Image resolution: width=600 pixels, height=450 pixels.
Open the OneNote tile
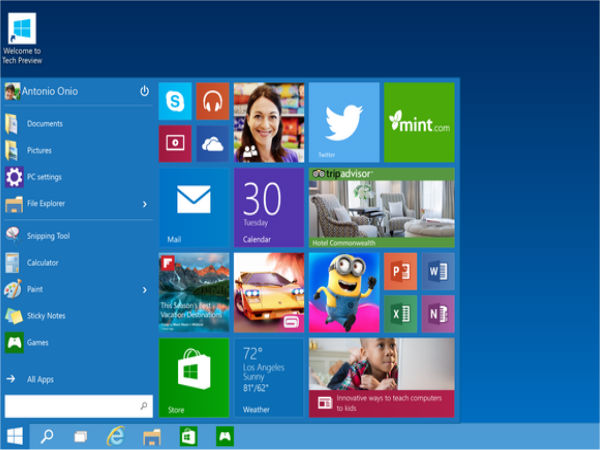pos(437,313)
